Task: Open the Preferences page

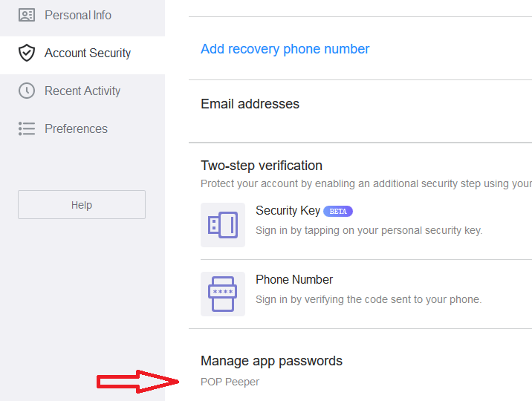Action: [x=82, y=128]
